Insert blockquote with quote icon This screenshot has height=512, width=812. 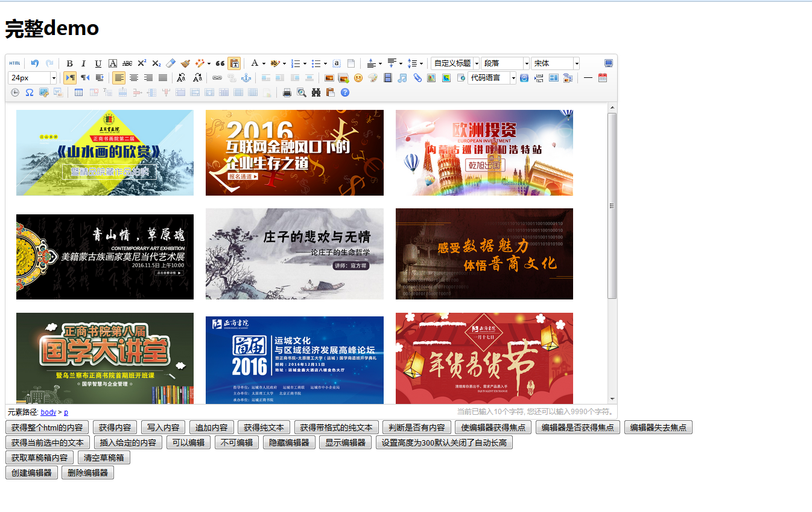click(220, 63)
